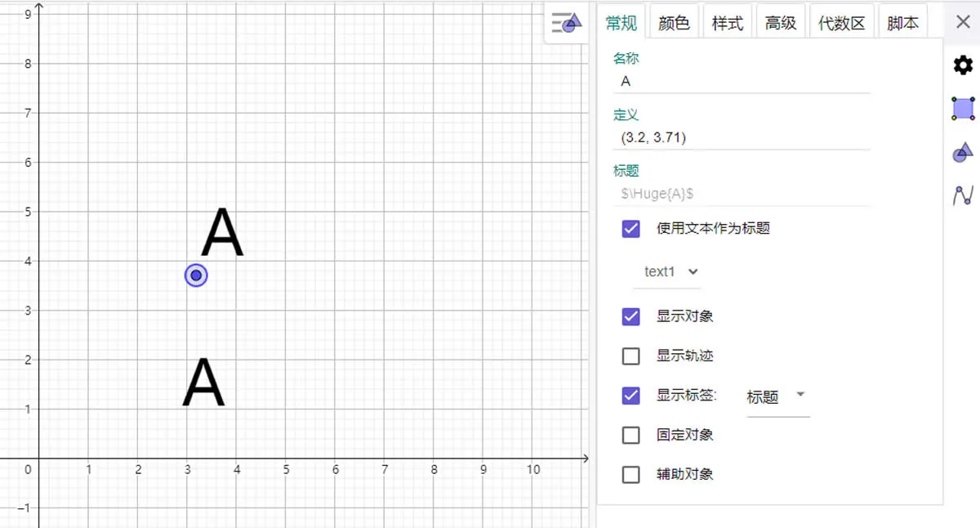The width and height of the screenshot is (980, 528).
Task: Open the style bar toggle icon
Action: 566,23
